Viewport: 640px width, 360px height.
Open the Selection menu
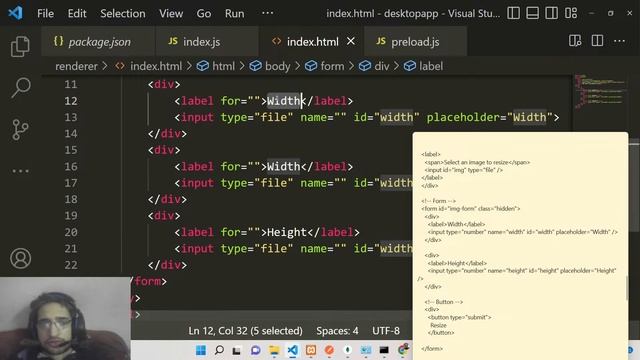(122, 13)
